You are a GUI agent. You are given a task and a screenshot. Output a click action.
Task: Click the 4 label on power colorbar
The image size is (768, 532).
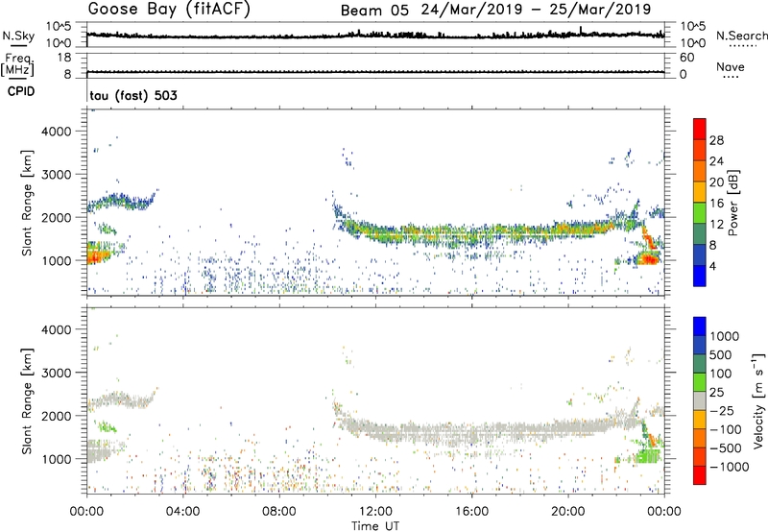click(x=713, y=267)
